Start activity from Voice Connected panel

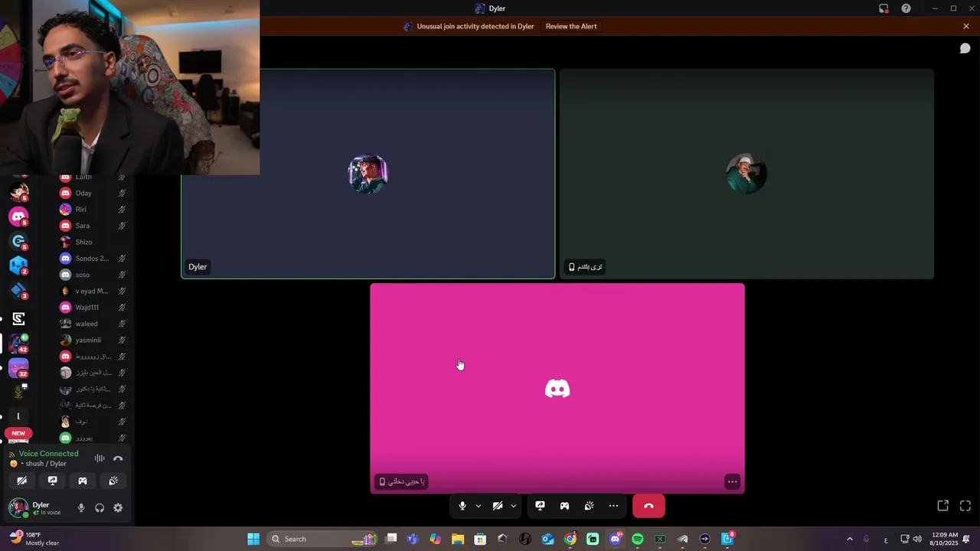pyautogui.click(x=83, y=481)
